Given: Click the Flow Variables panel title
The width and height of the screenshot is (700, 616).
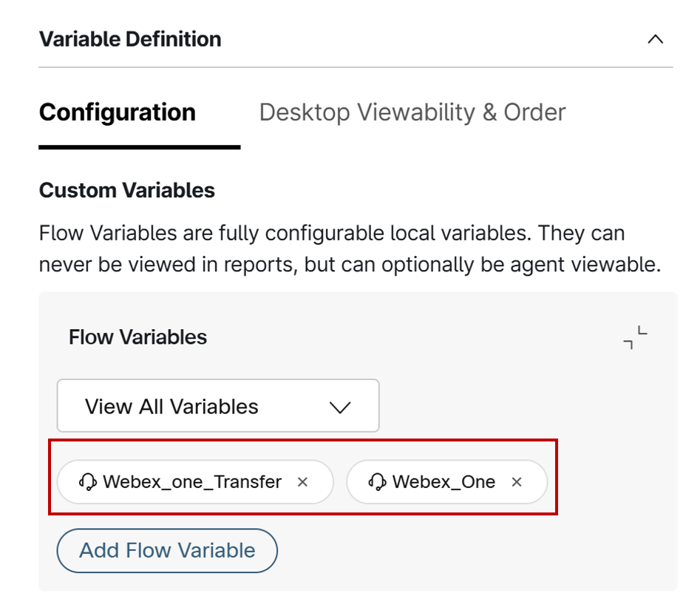Looking at the screenshot, I should pos(138,337).
